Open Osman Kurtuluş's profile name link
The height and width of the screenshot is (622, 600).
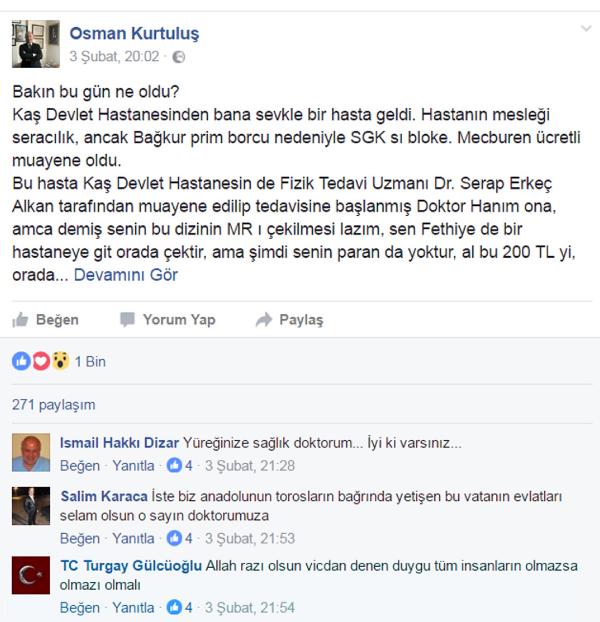(x=134, y=33)
